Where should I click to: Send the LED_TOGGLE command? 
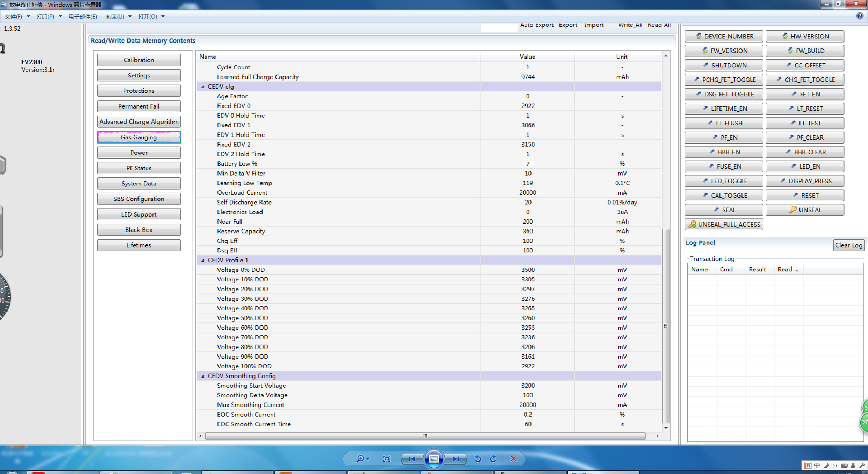(x=724, y=181)
